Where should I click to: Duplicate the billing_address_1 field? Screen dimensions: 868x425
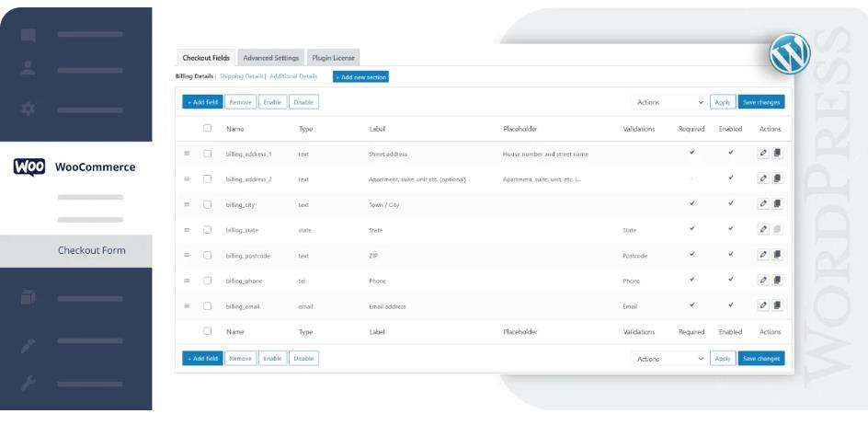click(x=777, y=153)
